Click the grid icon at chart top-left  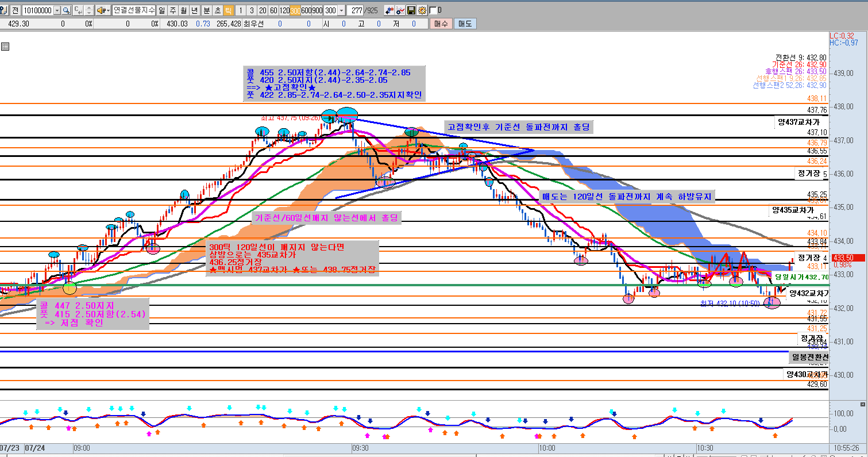[x=5, y=47]
